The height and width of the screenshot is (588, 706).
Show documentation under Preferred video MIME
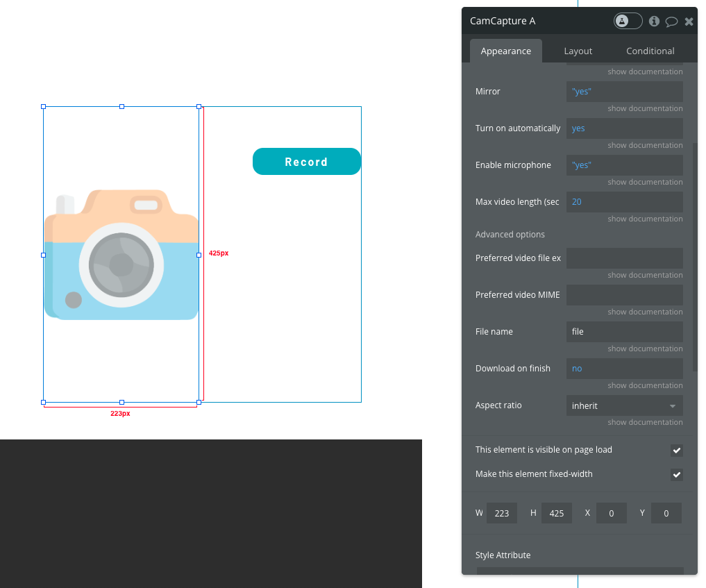[645, 312]
